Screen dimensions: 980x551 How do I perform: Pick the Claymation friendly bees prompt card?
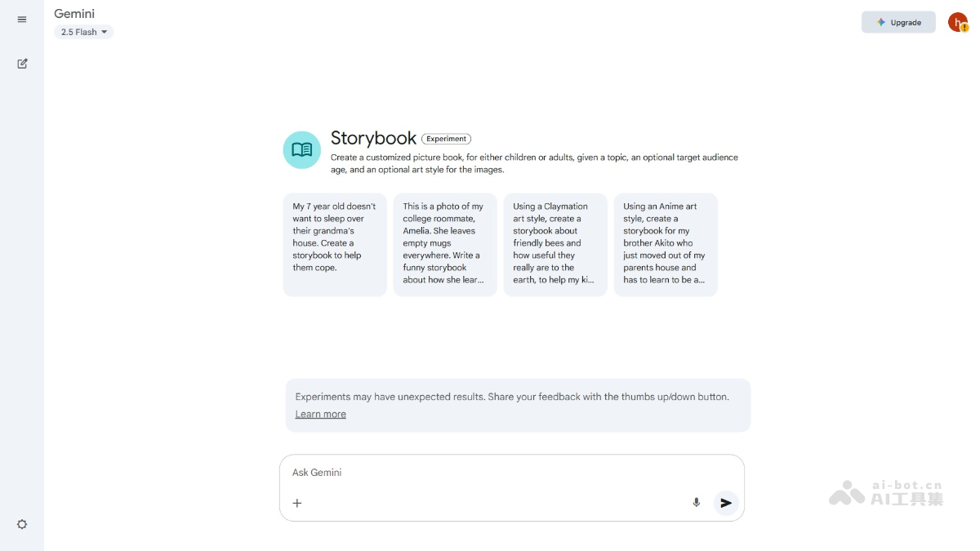point(555,244)
